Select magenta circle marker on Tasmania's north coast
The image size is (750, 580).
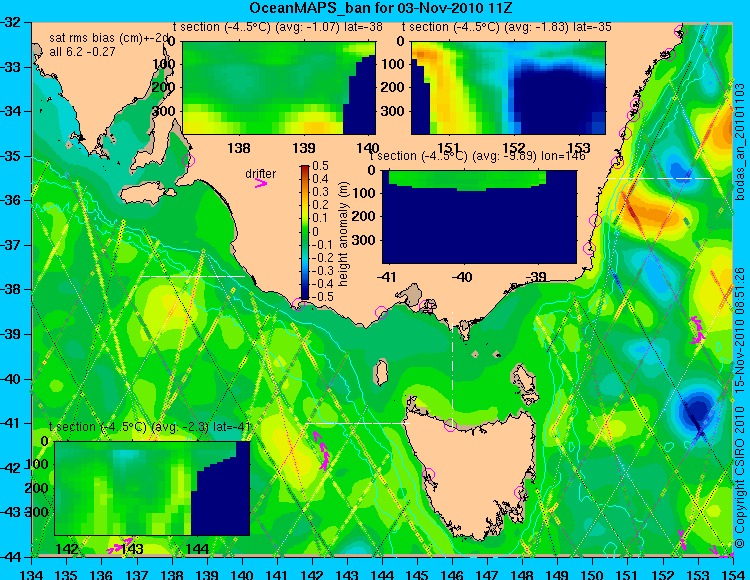(x=450, y=425)
